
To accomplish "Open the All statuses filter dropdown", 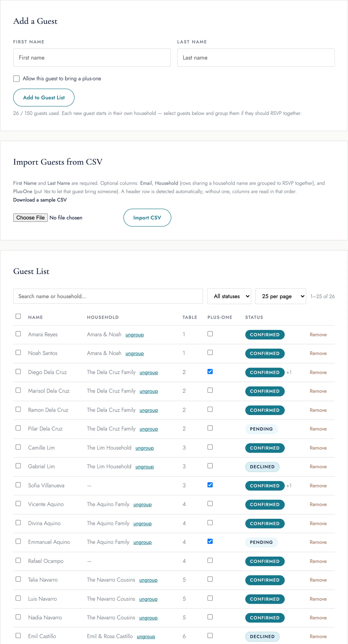I will coord(229,296).
